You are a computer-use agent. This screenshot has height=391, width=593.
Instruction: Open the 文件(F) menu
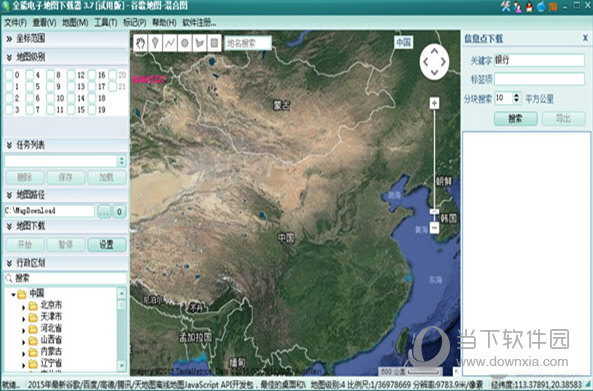(x=15, y=23)
